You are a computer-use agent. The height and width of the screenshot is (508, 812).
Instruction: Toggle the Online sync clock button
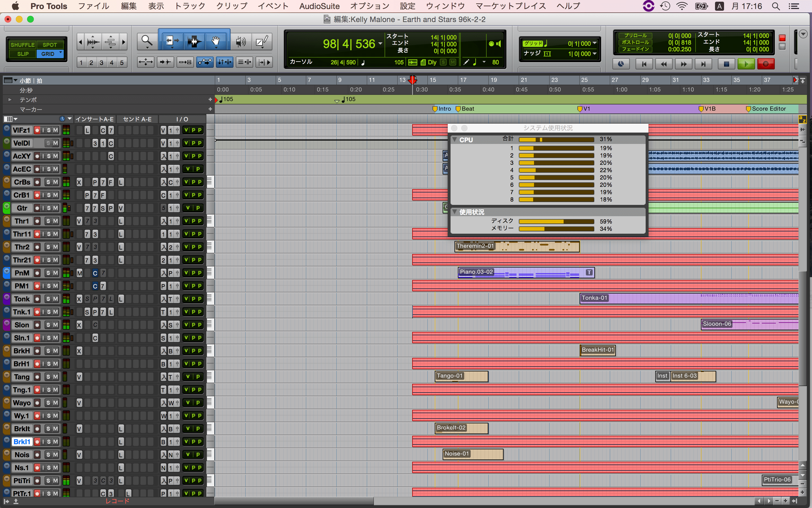[621, 64]
